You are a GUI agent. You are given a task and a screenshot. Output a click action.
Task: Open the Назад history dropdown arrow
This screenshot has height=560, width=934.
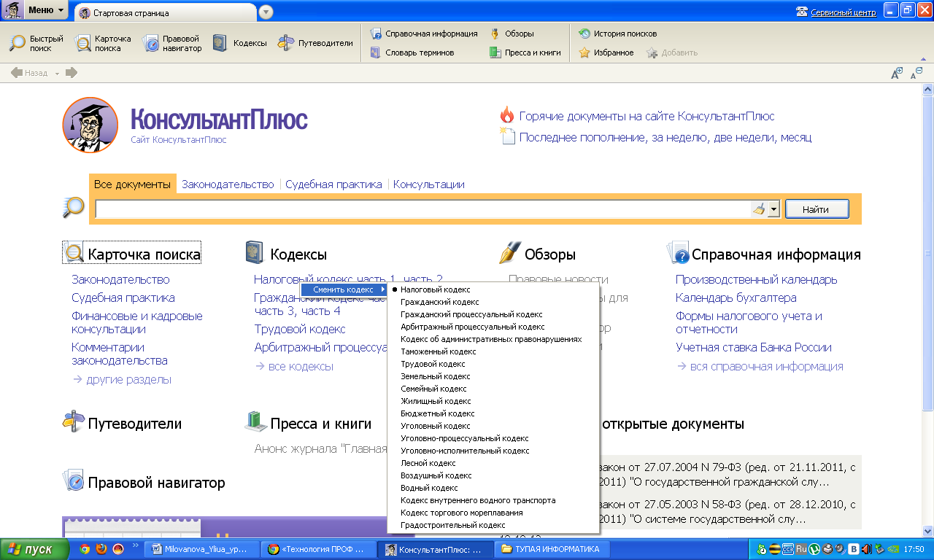tap(57, 73)
